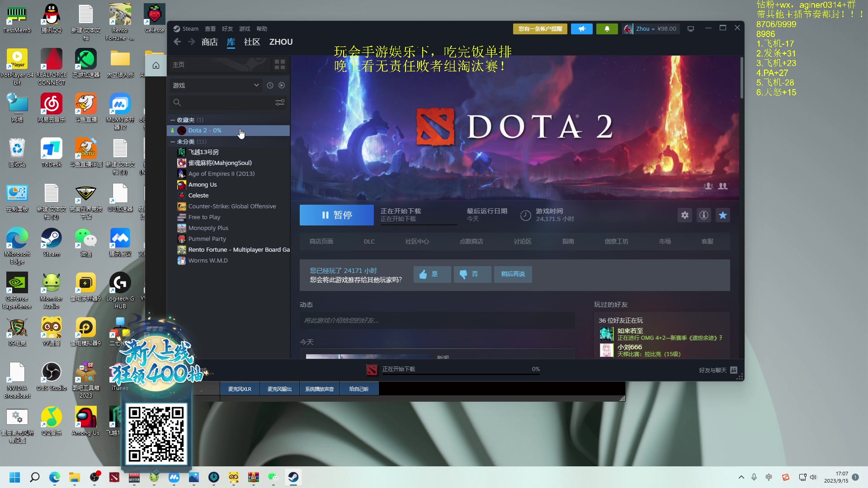The image size is (868, 488).
Task: Open 帮助 help menu
Action: [x=262, y=29]
